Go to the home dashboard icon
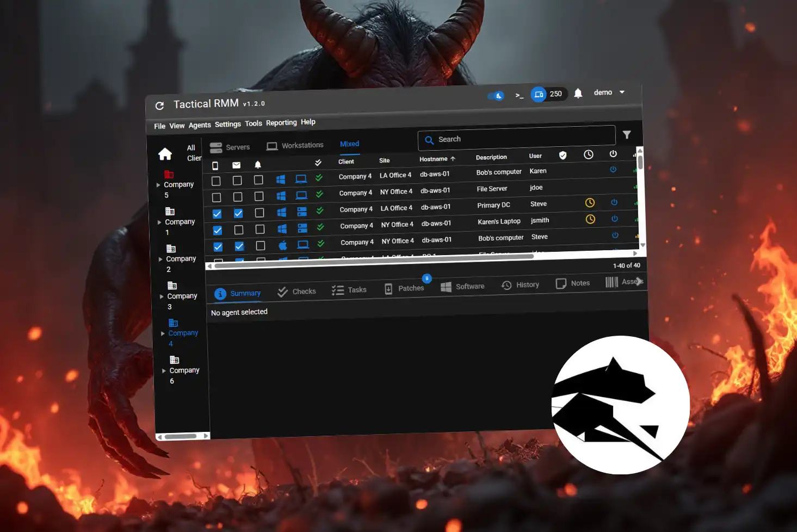Screen dimensions: 797x532 coord(165,154)
